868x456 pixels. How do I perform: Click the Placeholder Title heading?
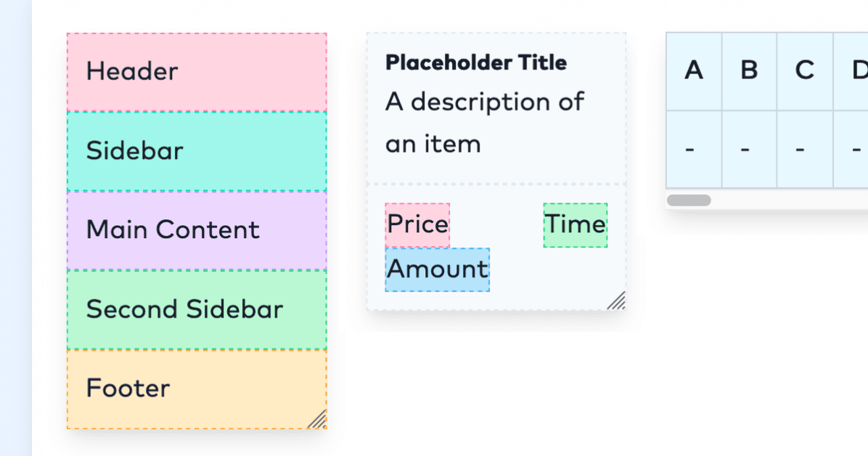point(475,63)
